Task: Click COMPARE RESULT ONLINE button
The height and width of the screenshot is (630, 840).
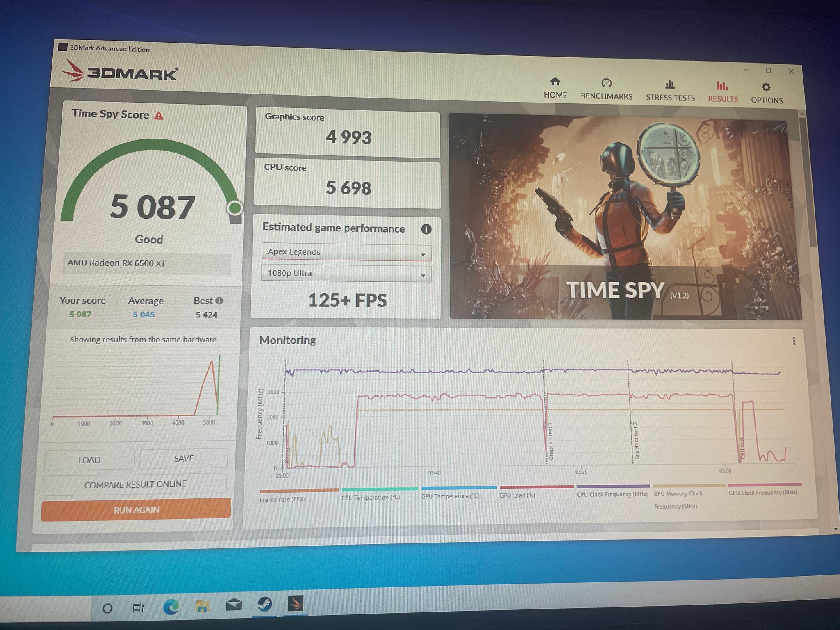Action: (135, 484)
